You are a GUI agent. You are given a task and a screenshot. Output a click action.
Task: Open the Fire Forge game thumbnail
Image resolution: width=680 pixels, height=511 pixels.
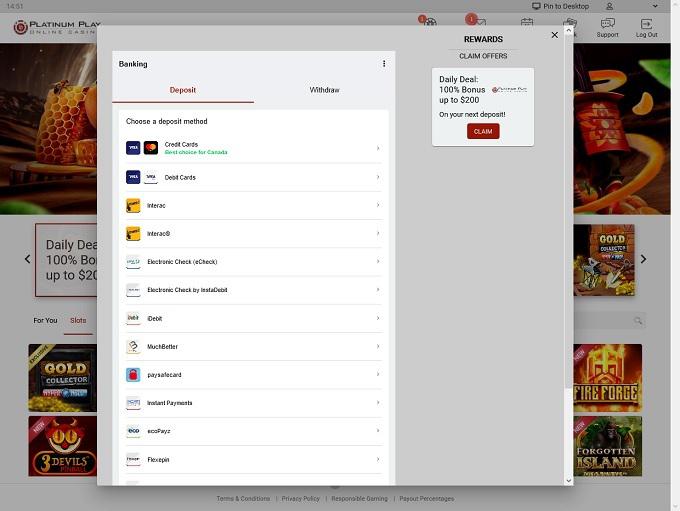pos(608,378)
